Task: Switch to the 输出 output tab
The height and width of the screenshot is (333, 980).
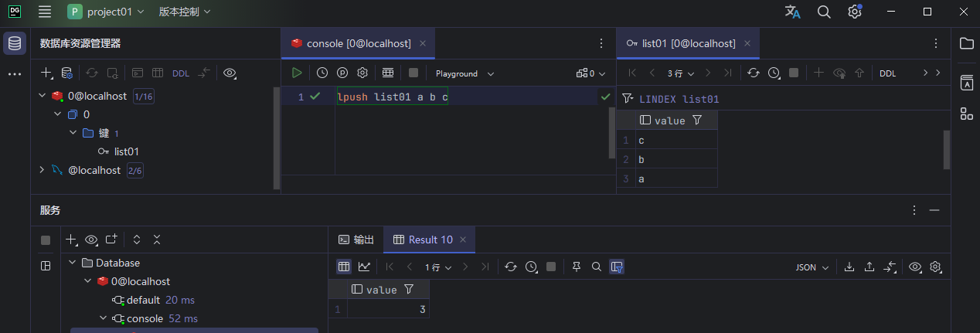Action: pos(356,240)
